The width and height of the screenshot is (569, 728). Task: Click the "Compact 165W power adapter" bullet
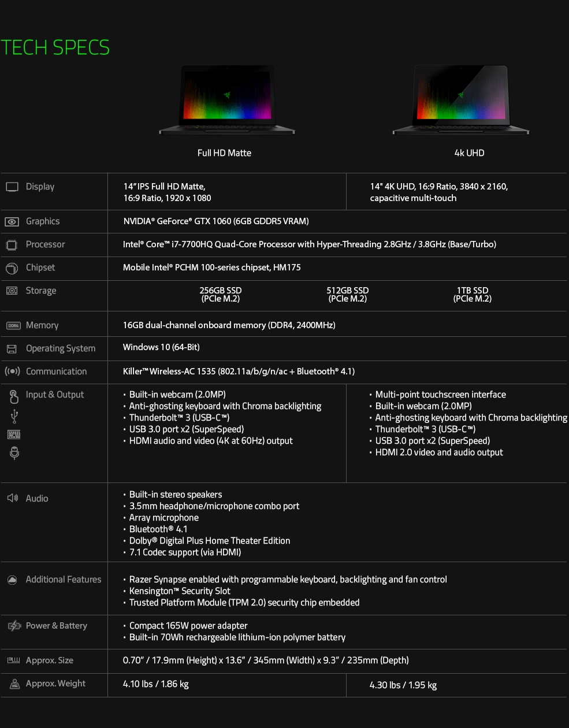tap(188, 626)
